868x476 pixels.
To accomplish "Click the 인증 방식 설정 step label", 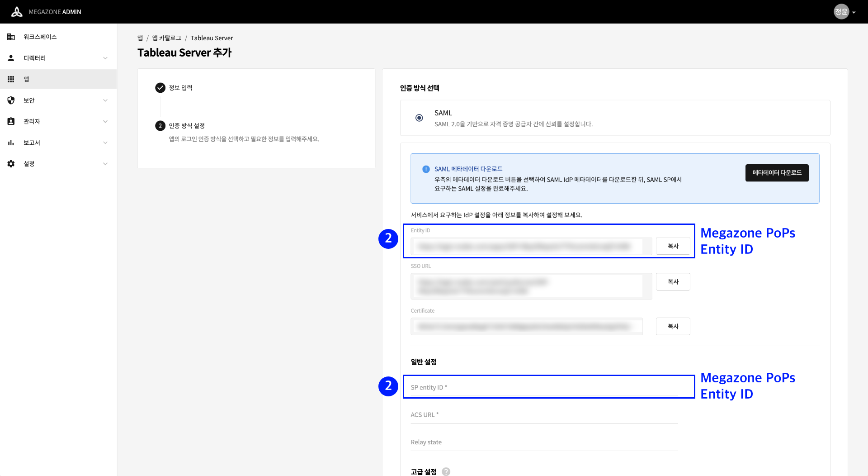I will [x=187, y=126].
